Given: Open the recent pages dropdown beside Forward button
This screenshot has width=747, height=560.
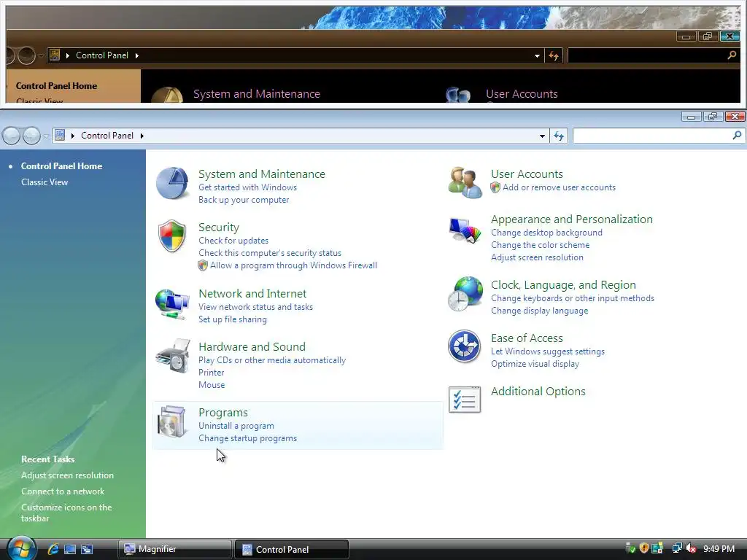Looking at the screenshot, I should [x=46, y=136].
